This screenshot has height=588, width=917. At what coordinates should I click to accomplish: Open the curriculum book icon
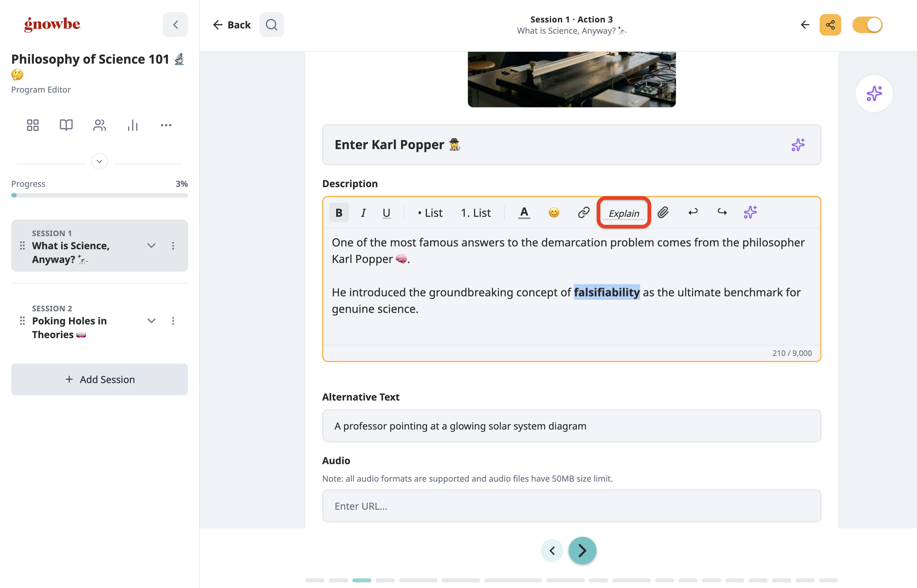click(66, 125)
